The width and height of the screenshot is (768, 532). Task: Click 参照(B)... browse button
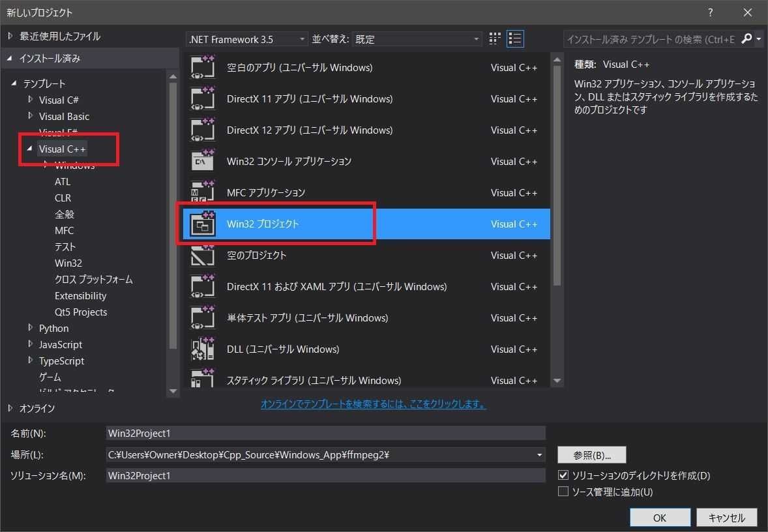pyautogui.click(x=592, y=455)
